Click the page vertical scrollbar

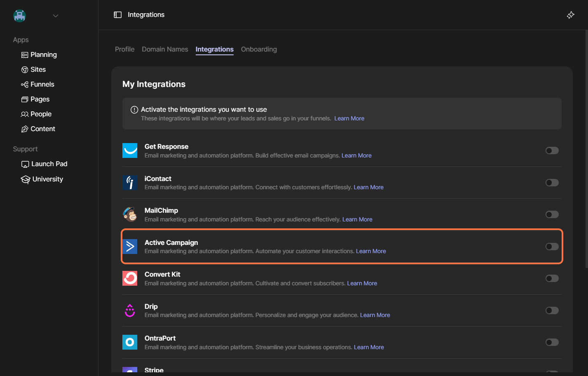pyautogui.click(x=586, y=149)
